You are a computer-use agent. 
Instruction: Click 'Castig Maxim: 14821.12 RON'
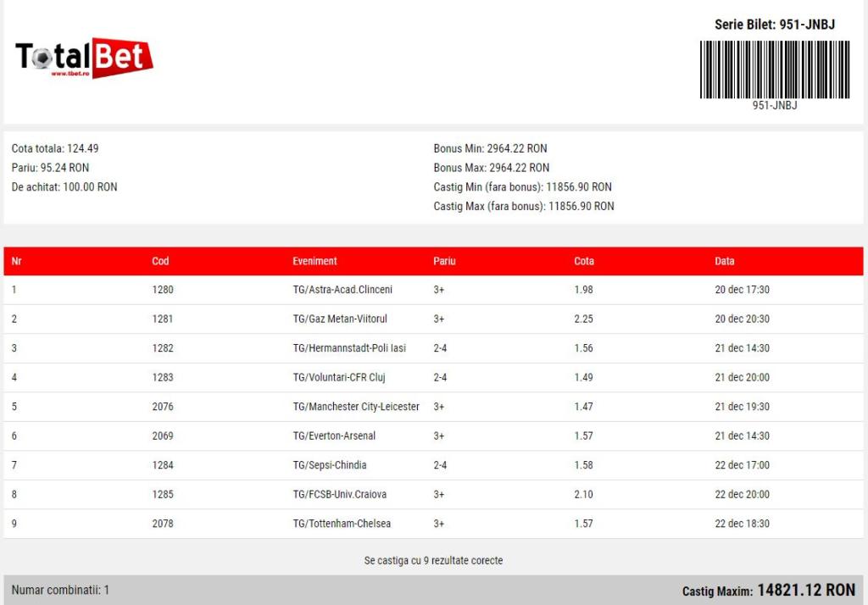(768, 591)
